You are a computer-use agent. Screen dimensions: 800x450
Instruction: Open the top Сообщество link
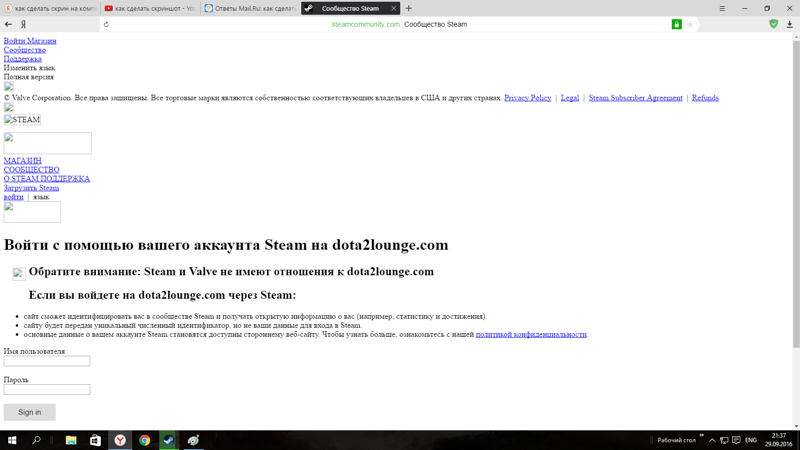click(24, 50)
